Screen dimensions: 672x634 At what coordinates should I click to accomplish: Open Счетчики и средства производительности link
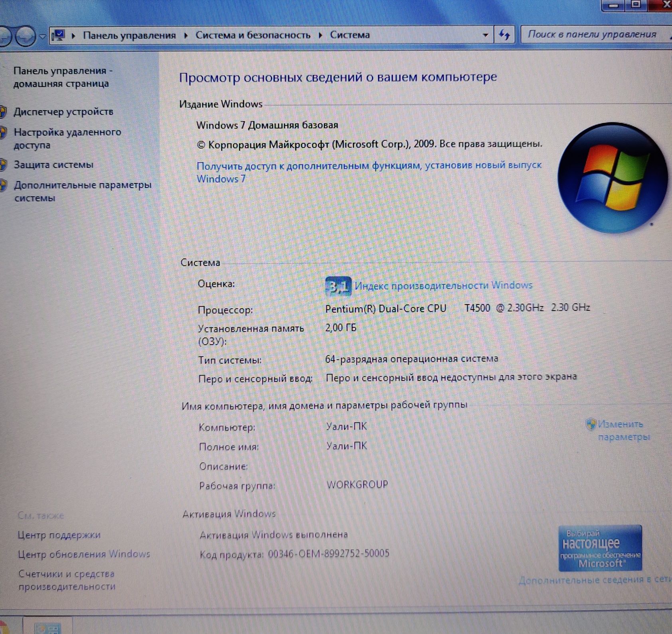[x=67, y=580]
